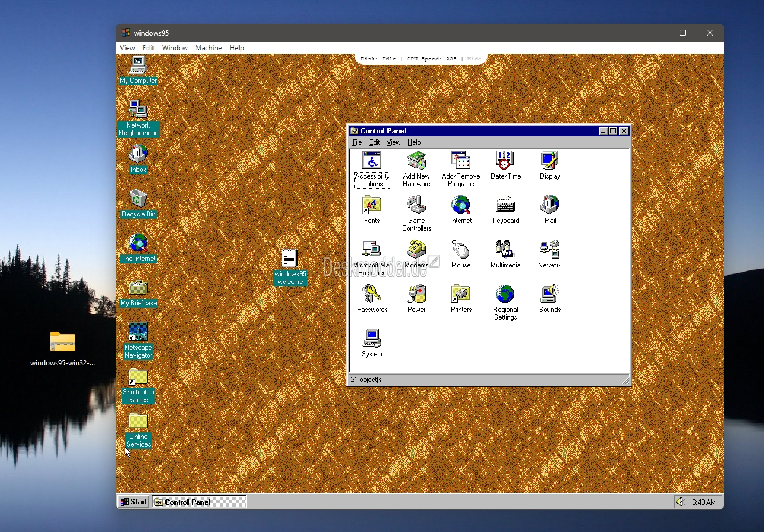Select the Add New Hardware icon
This screenshot has height=532, width=764.
pos(416,161)
